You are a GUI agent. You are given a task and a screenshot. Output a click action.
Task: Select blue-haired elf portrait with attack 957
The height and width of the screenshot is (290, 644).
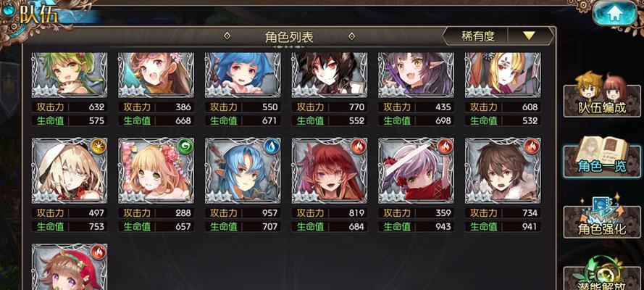[243, 170]
